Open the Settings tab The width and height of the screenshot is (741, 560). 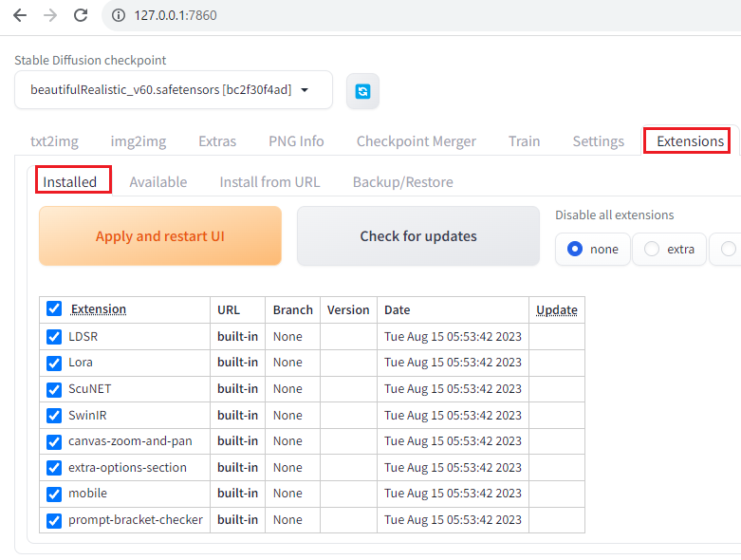[x=598, y=141]
